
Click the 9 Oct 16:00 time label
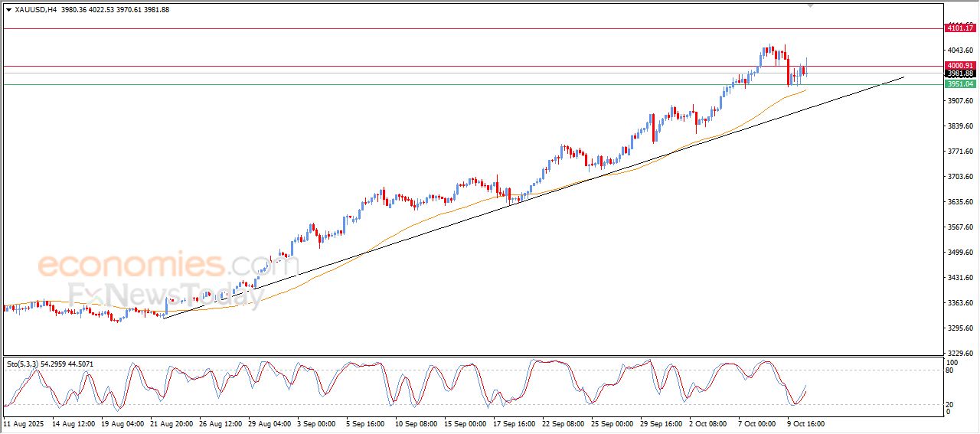click(805, 423)
